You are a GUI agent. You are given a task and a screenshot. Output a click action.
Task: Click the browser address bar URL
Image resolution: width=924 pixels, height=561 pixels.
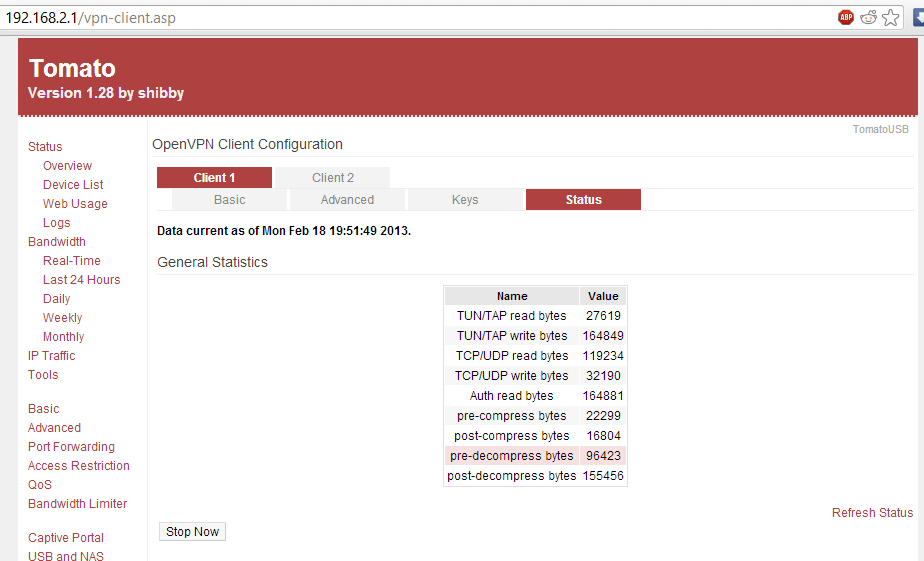click(x=91, y=18)
